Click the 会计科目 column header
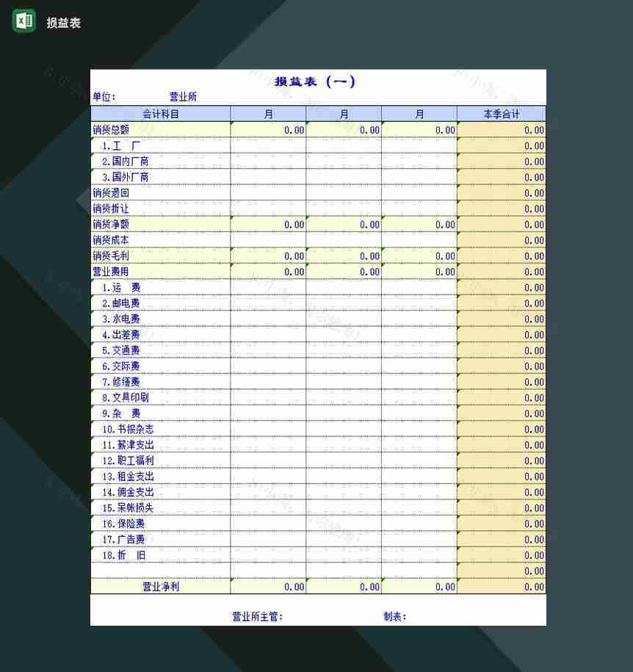The image size is (633, 672). [160, 114]
